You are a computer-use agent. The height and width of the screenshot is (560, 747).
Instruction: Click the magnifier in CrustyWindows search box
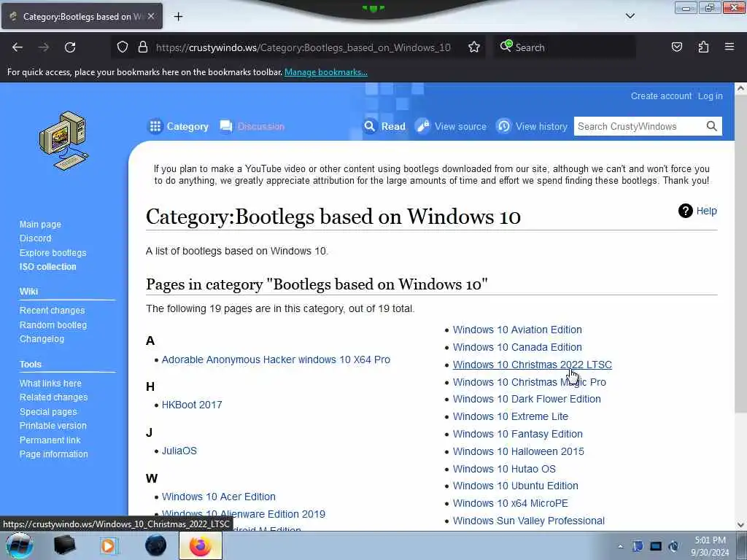coord(711,126)
